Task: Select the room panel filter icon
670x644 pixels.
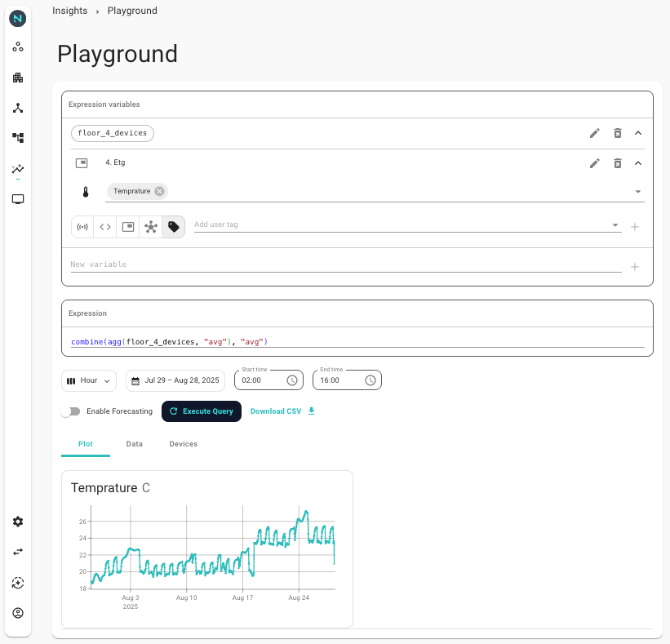Action: pyautogui.click(x=128, y=227)
